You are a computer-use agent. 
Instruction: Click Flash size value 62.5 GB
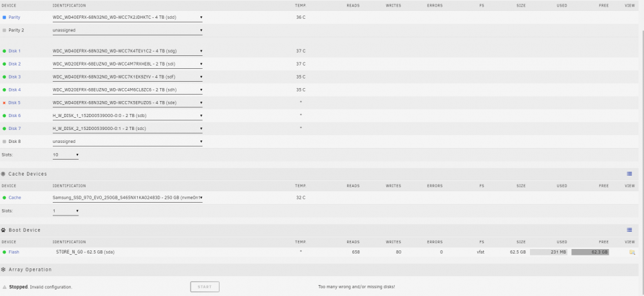tap(518, 252)
